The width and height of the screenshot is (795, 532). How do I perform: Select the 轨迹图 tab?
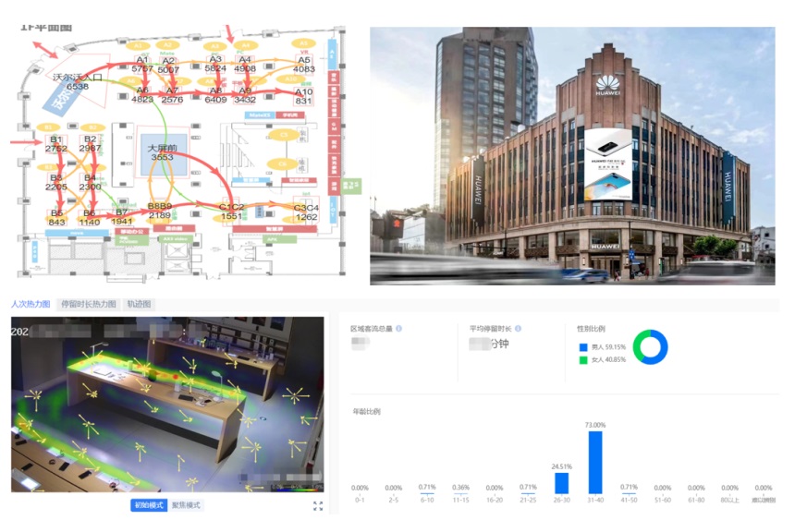coord(139,304)
